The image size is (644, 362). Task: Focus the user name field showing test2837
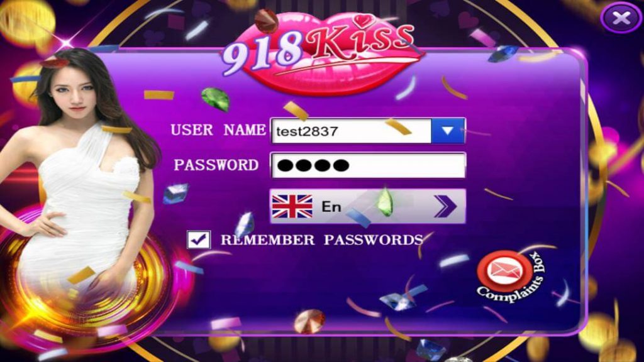[351, 131]
